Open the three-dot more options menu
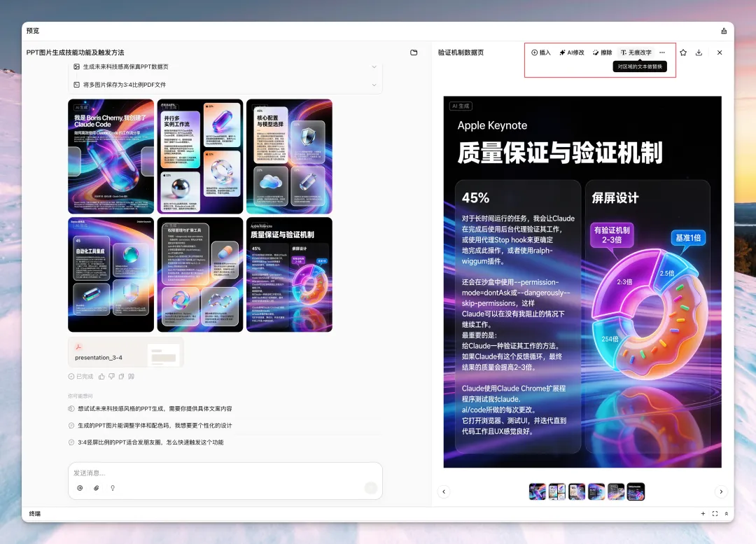This screenshot has width=756, height=544. [x=662, y=53]
